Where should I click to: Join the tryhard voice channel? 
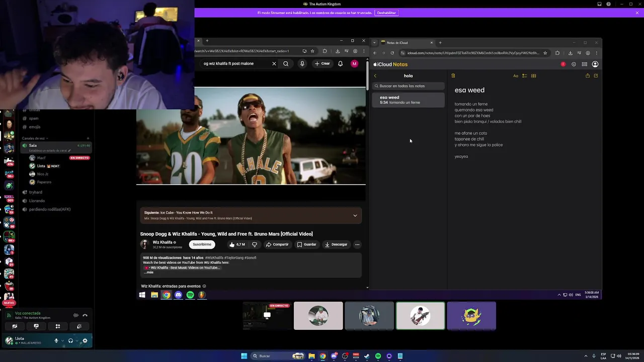click(x=35, y=192)
